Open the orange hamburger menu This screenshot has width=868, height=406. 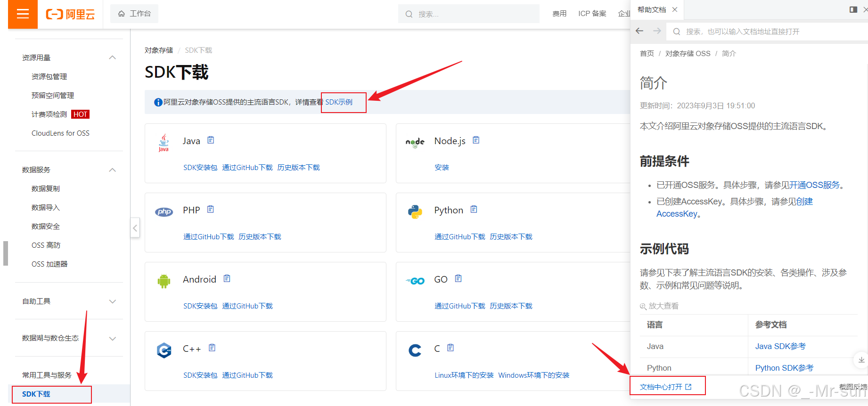[23, 14]
